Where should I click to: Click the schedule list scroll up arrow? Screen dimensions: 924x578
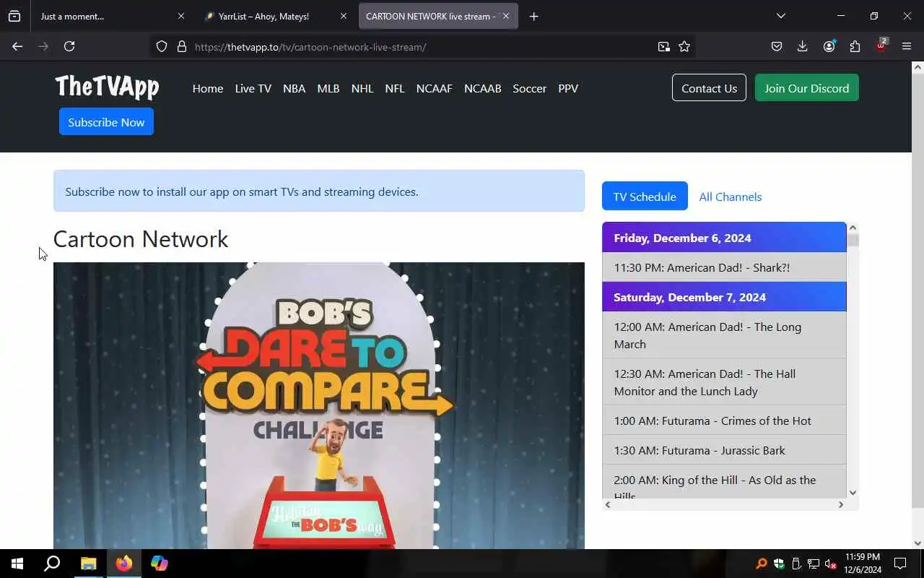(x=853, y=228)
